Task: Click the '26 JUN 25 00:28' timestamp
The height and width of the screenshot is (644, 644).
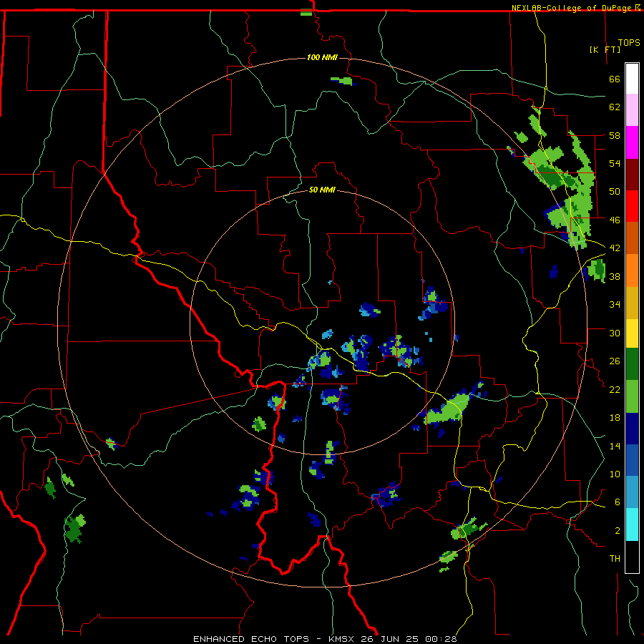Action: [409, 639]
